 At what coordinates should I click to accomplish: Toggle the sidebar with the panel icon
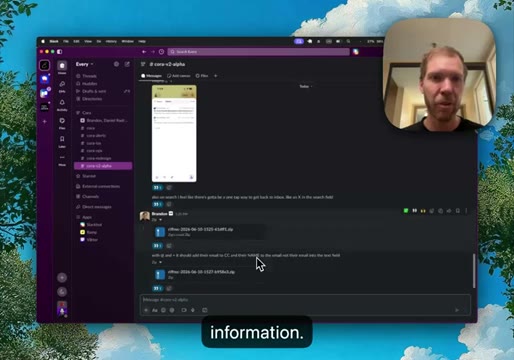tap(60, 52)
